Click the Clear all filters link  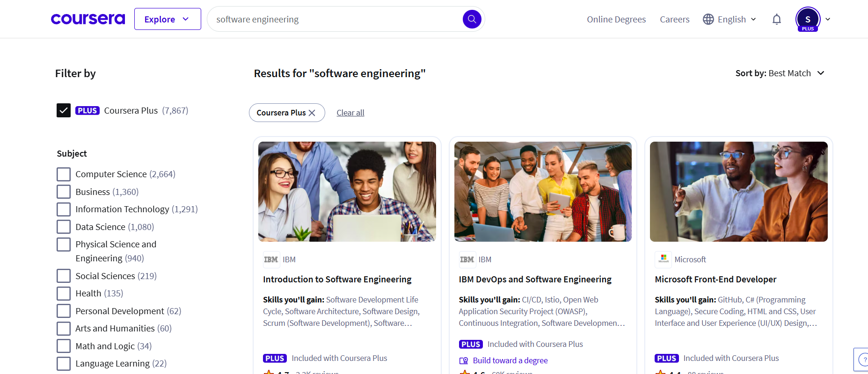click(x=350, y=113)
